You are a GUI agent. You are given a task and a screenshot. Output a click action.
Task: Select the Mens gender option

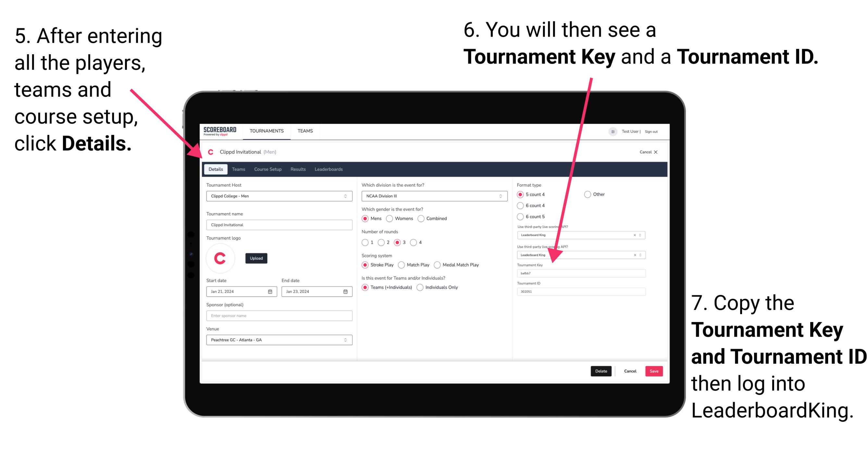366,219
